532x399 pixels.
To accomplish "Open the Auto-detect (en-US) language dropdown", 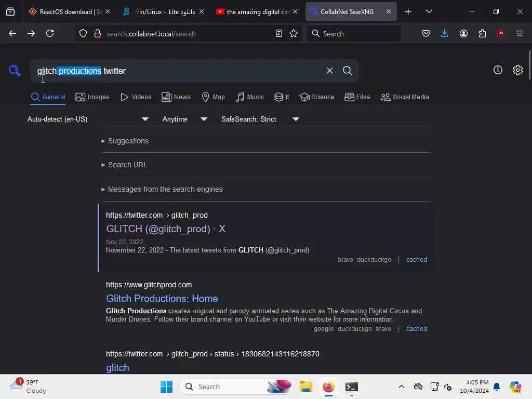I will (x=88, y=119).
